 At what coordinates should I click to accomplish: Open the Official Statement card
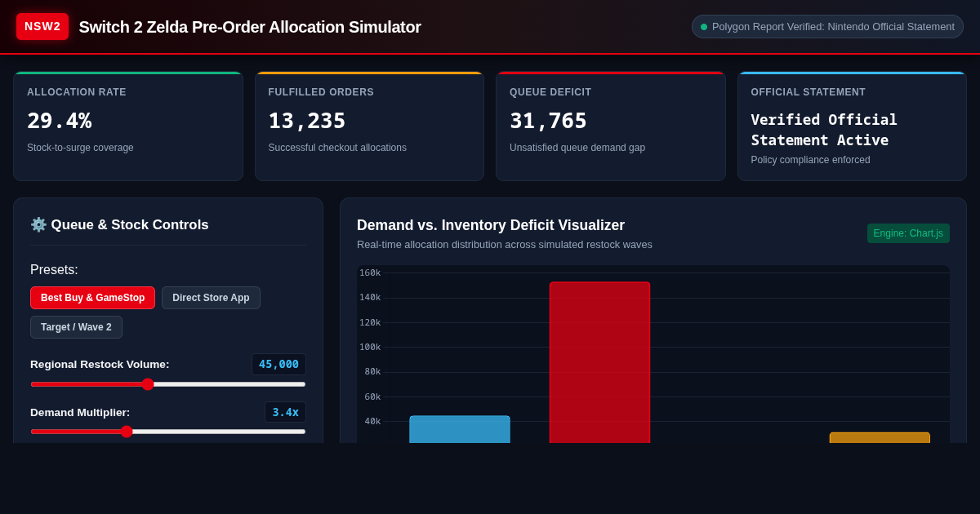[x=852, y=126]
